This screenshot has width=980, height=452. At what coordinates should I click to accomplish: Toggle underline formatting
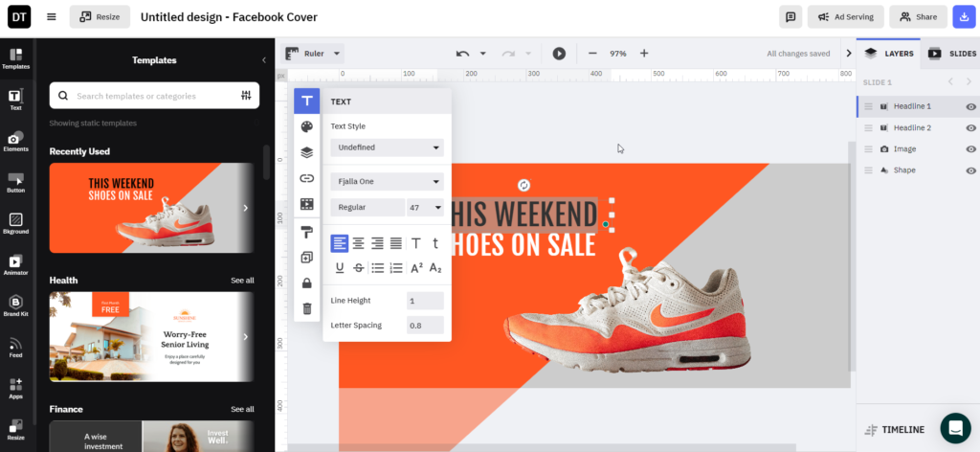(340, 268)
